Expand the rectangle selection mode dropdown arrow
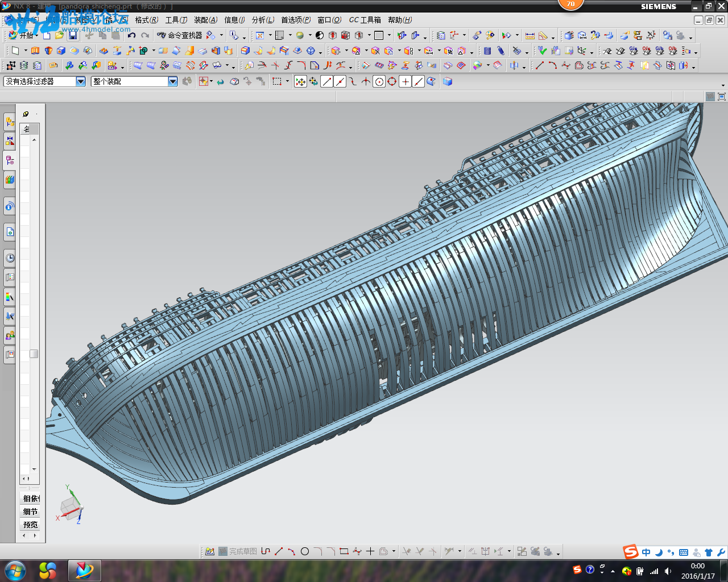The image size is (728, 582). coord(287,82)
